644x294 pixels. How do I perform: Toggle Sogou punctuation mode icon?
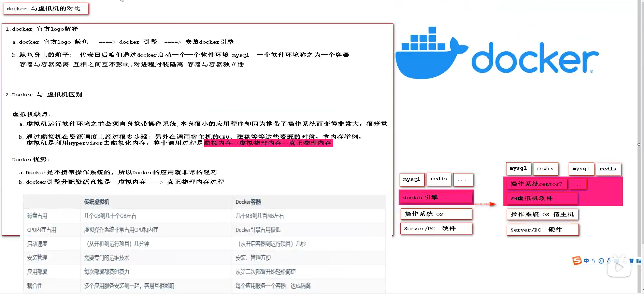[x=594, y=261]
